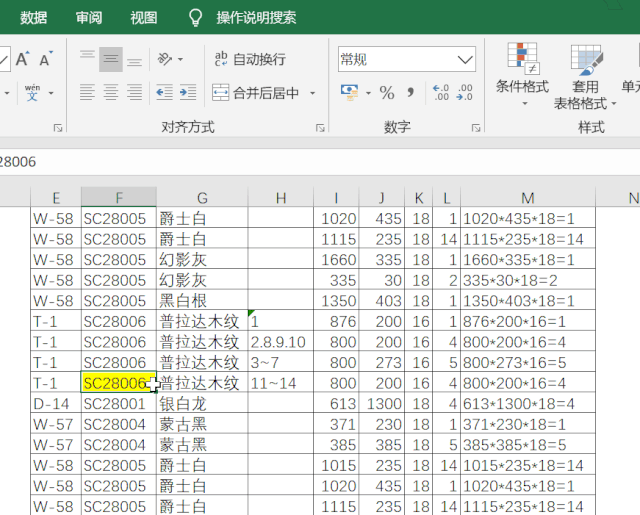Image resolution: width=640 pixels, height=515 pixels.
Task: Select cell 335*30*18=2
Action: tap(528, 280)
